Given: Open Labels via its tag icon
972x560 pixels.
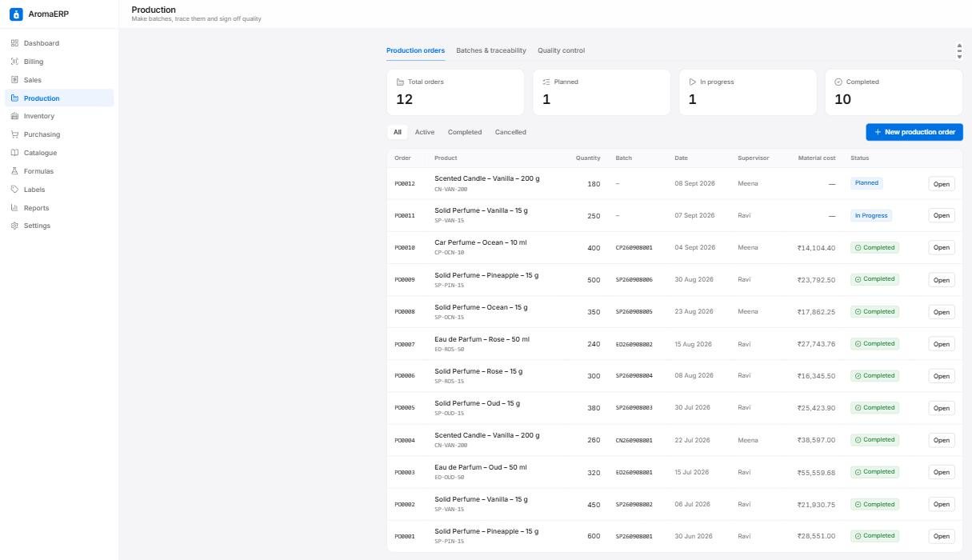Looking at the screenshot, I should pos(14,190).
